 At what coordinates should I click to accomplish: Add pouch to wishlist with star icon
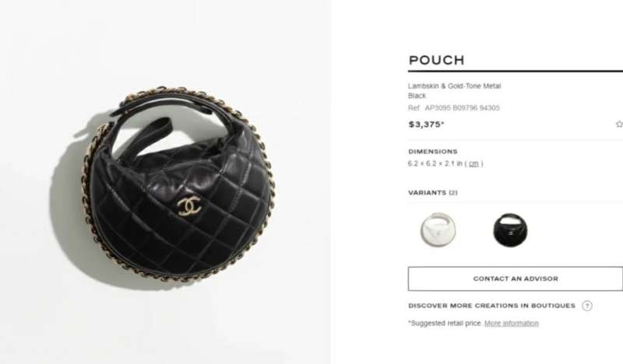tap(619, 124)
